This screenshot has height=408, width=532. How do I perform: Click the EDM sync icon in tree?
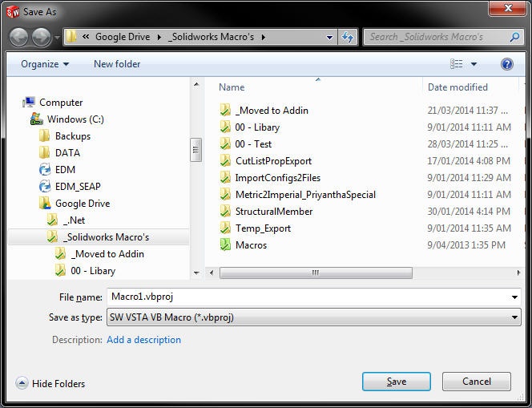[45, 169]
